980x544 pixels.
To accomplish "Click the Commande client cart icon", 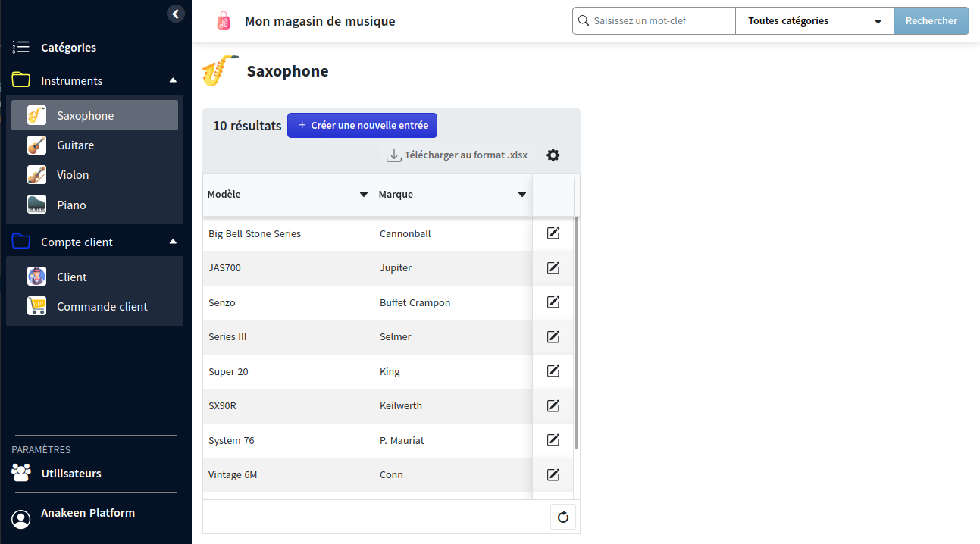I will (x=36, y=305).
